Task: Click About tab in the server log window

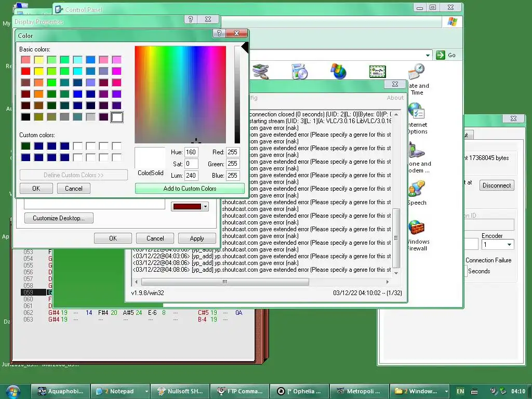Action: pyautogui.click(x=395, y=98)
